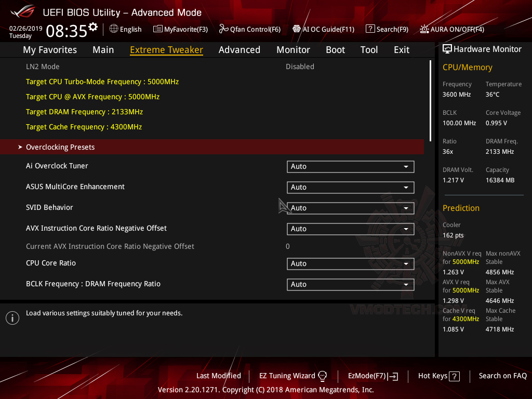Image resolution: width=532 pixels, height=399 pixels.
Task: Click Current AVX Instruction Core Ratio Negative Offset label
Action: [x=110, y=246]
